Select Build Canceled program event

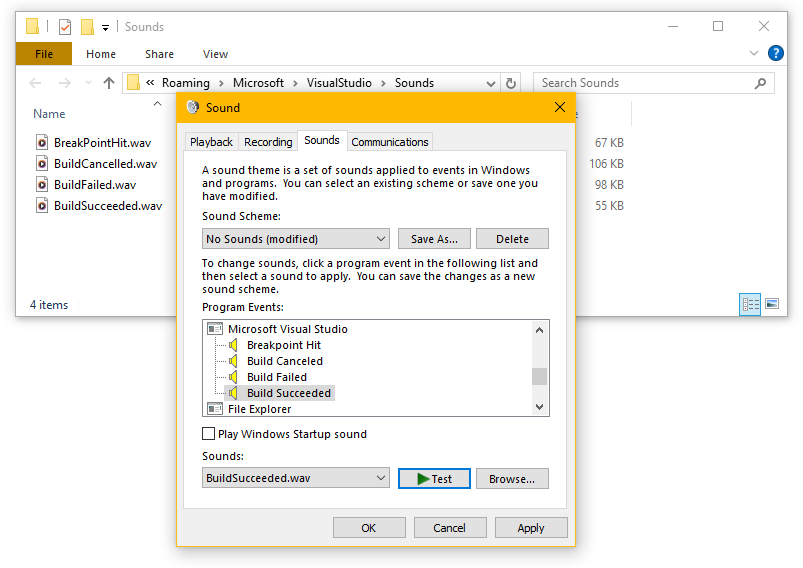[x=285, y=361]
